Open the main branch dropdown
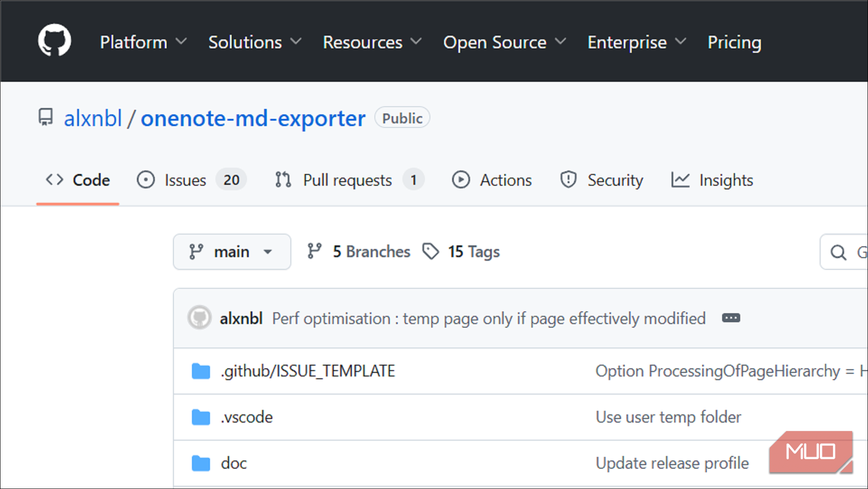The height and width of the screenshot is (489, 868). click(x=232, y=252)
